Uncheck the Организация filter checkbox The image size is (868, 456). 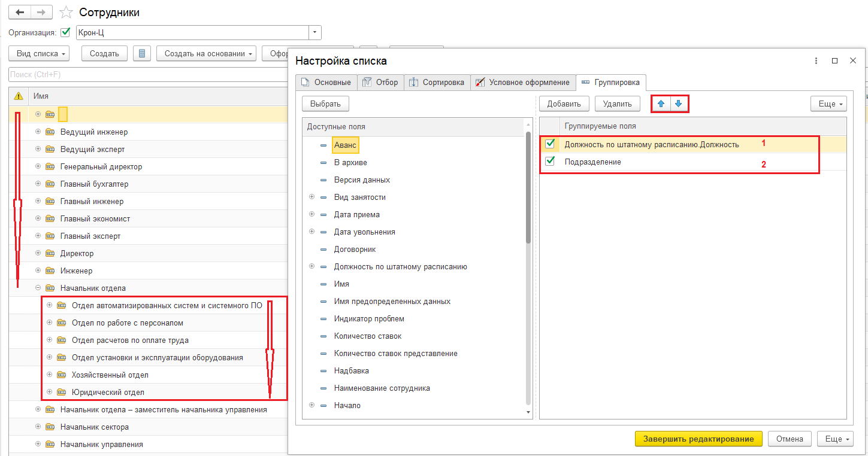(x=66, y=32)
